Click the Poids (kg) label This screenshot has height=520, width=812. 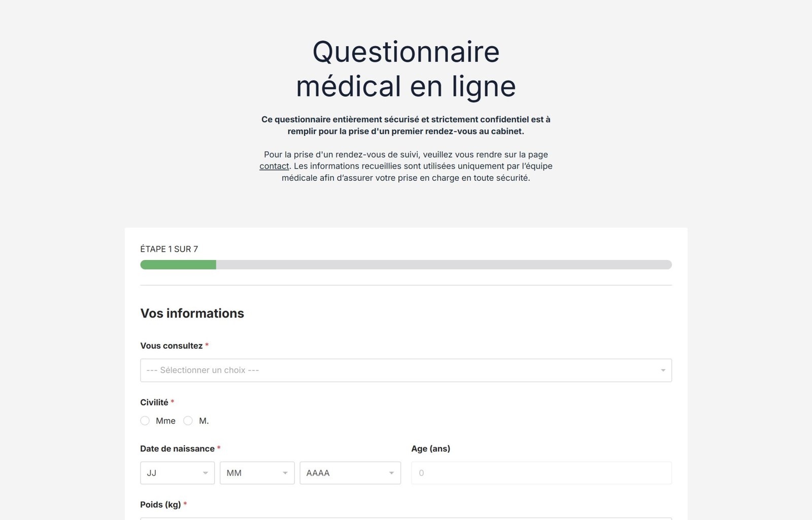pyautogui.click(x=160, y=504)
